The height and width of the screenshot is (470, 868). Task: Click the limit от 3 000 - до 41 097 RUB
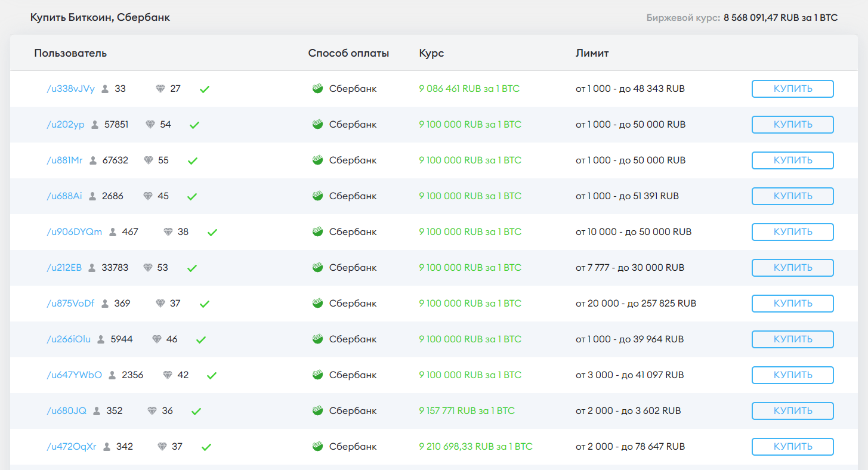(629, 375)
